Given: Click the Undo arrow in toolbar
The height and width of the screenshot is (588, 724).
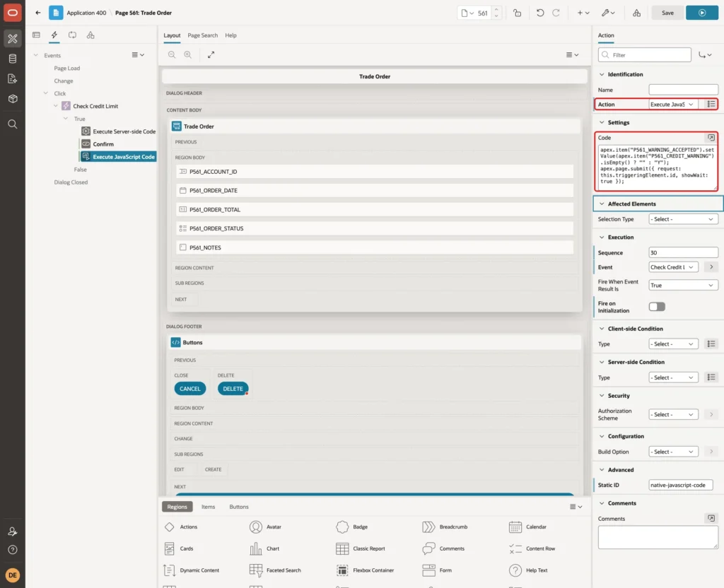Looking at the screenshot, I should (539, 13).
